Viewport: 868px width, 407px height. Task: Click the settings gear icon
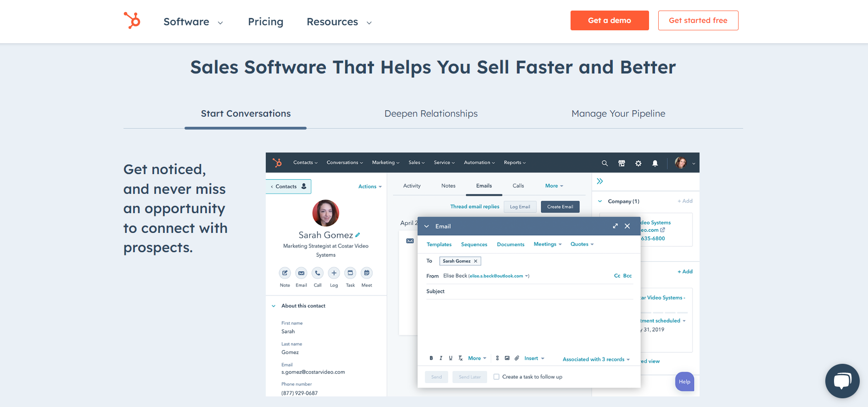[x=638, y=163]
